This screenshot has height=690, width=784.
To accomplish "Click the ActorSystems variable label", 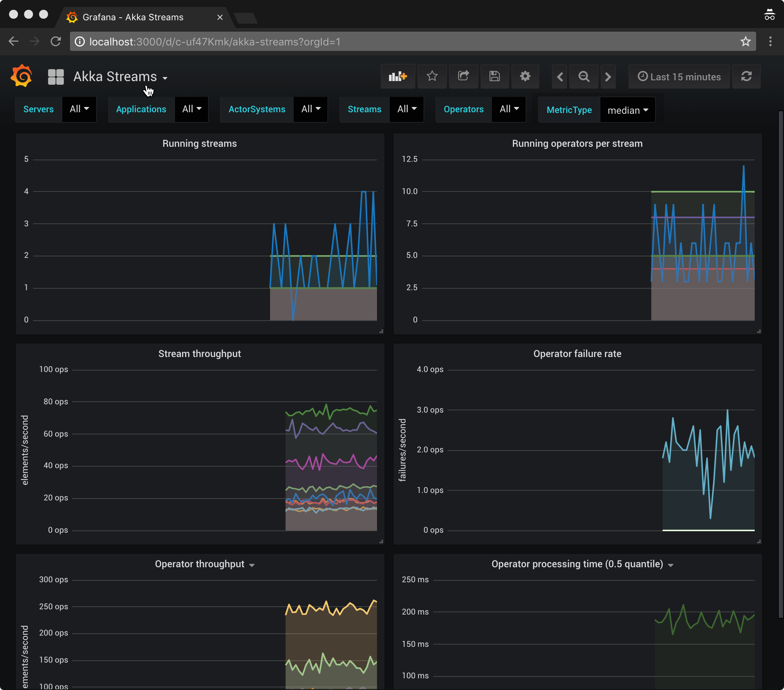I will pos(256,109).
